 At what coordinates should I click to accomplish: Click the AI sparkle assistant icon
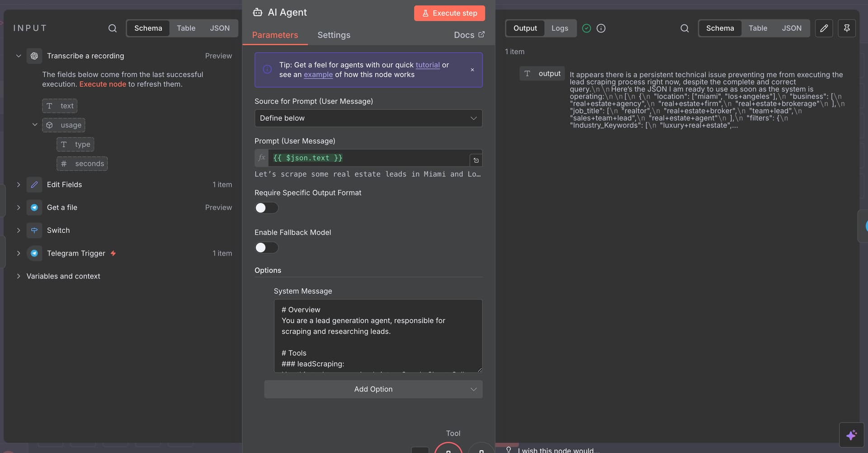click(x=851, y=435)
